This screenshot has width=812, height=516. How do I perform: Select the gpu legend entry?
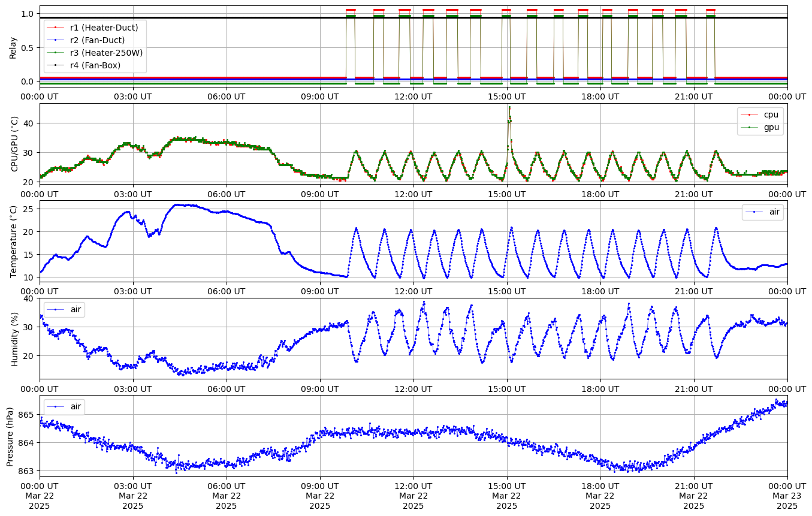pyautogui.click(x=760, y=127)
